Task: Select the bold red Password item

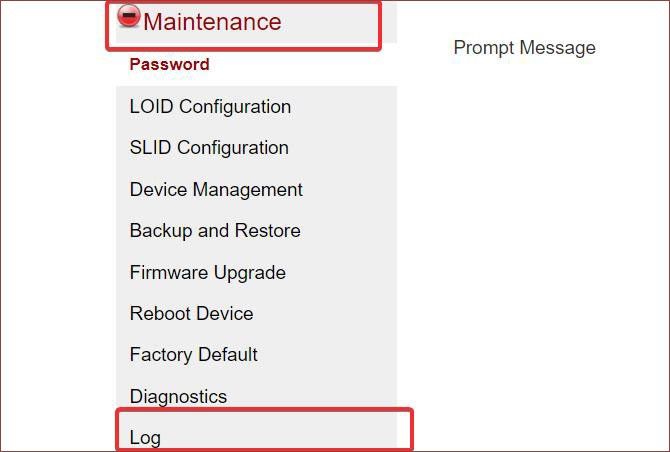Action: pos(170,65)
